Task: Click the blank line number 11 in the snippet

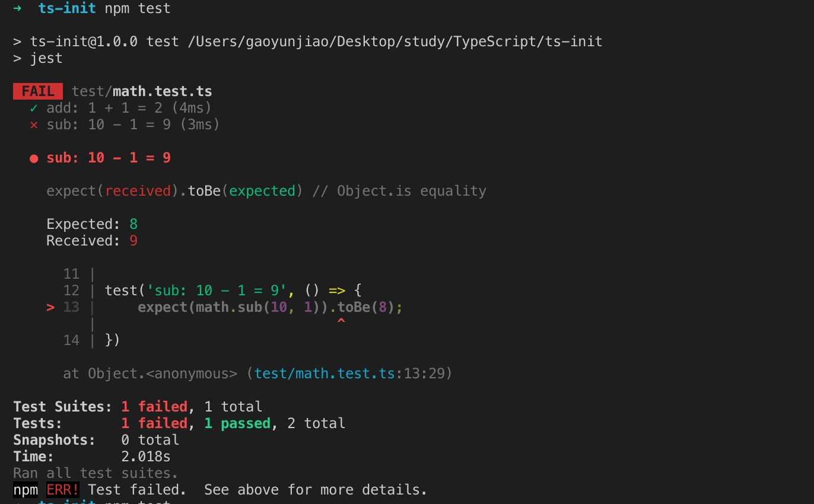Action: point(71,274)
